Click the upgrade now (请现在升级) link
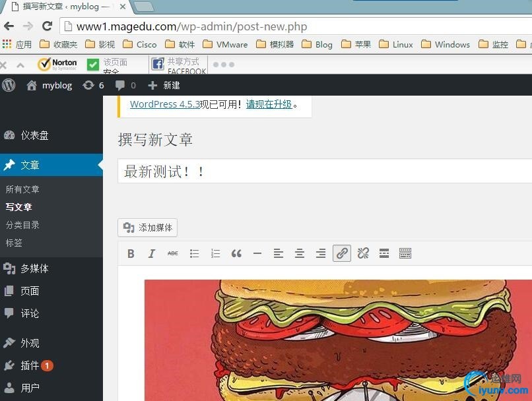Viewport: 532px width, 401px height. (269, 104)
